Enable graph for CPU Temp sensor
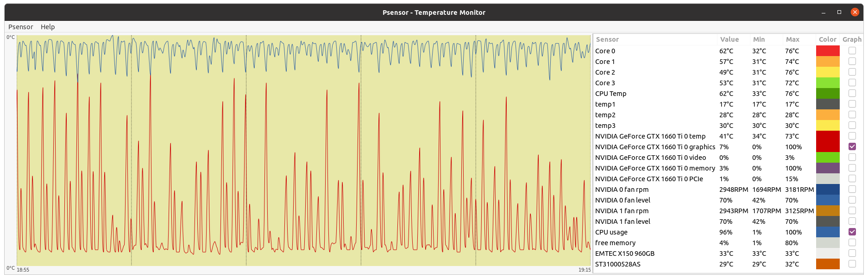 [x=852, y=93]
